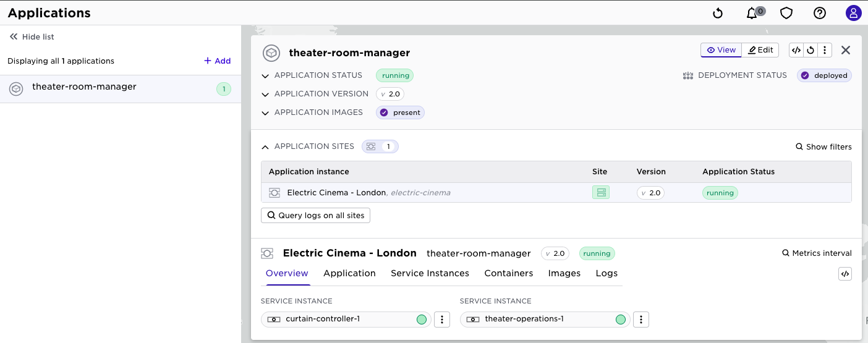
Task: Click the Site column header
Action: click(600, 171)
